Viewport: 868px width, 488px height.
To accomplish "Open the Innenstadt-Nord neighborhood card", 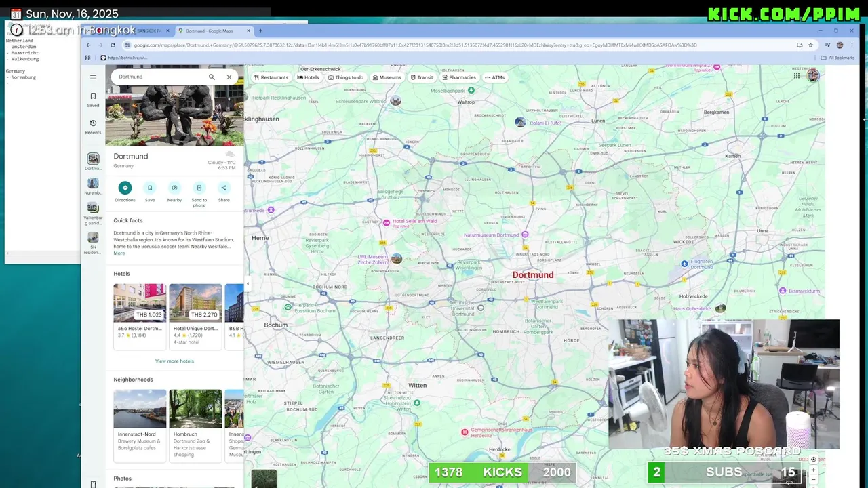I will [x=140, y=426].
